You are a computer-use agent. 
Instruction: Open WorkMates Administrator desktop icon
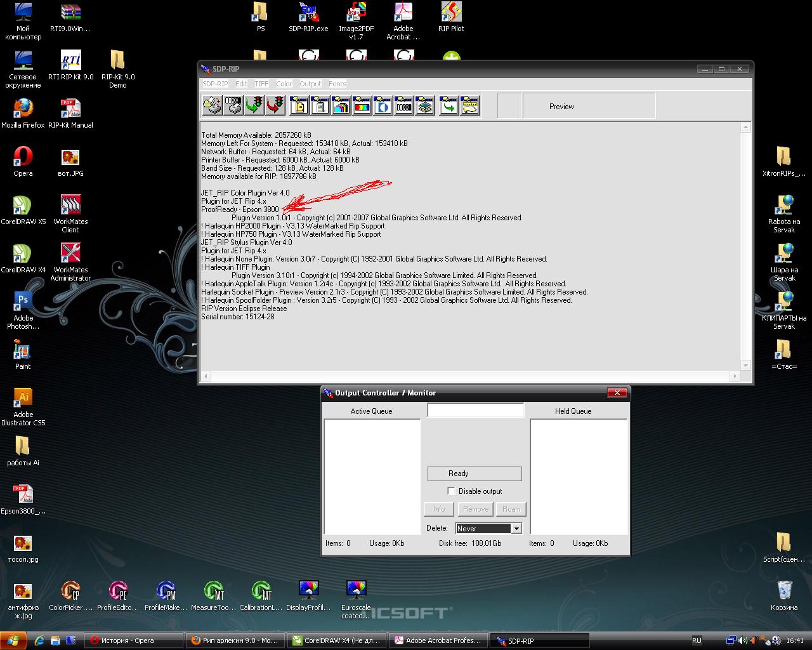click(x=70, y=262)
